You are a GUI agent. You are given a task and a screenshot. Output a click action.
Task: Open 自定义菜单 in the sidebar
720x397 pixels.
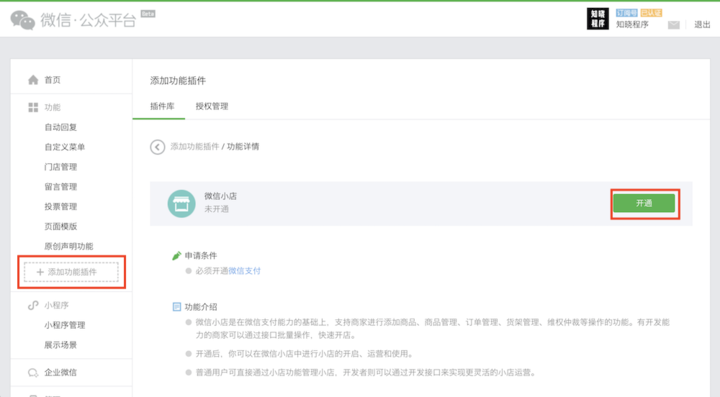pos(65,147)
